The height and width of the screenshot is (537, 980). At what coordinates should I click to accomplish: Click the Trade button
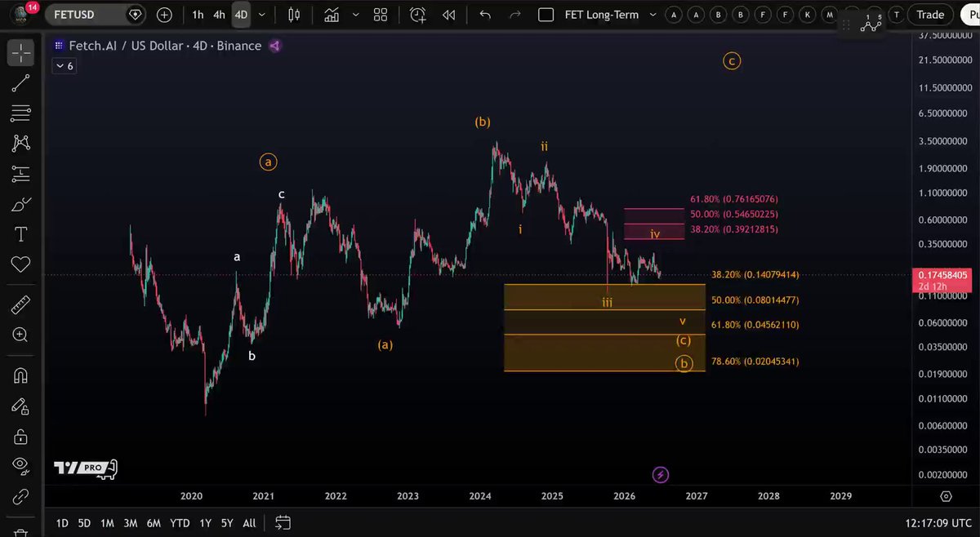click(x=930, y=15)
